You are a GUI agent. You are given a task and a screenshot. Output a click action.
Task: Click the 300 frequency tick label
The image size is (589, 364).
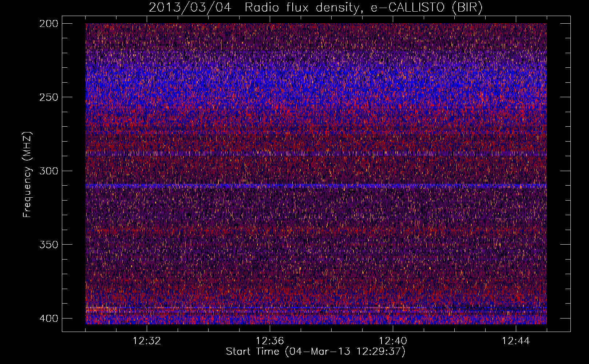pyautogui.click(x=48, y=171)
